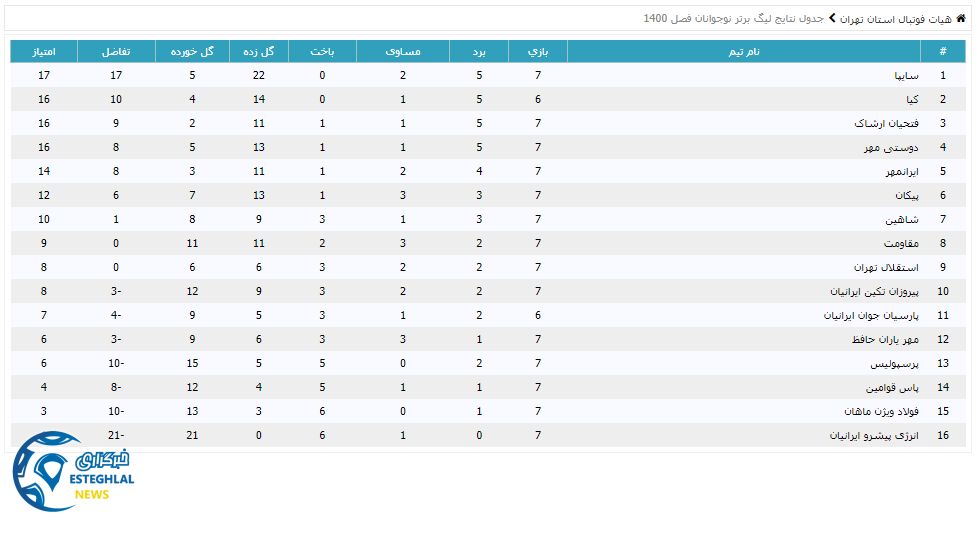Click the مساوی column header
The image size is (977, 533).
[403, 52]
